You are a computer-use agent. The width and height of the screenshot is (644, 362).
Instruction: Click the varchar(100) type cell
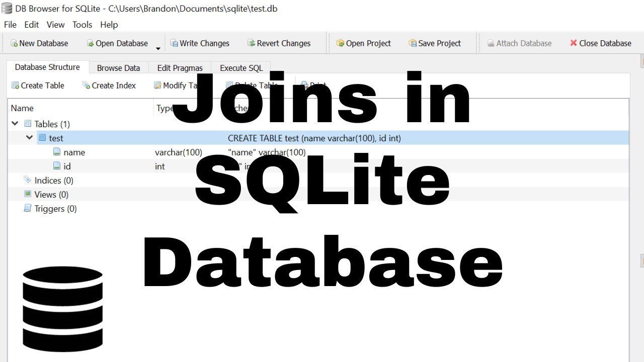click(x=179, y=152)
